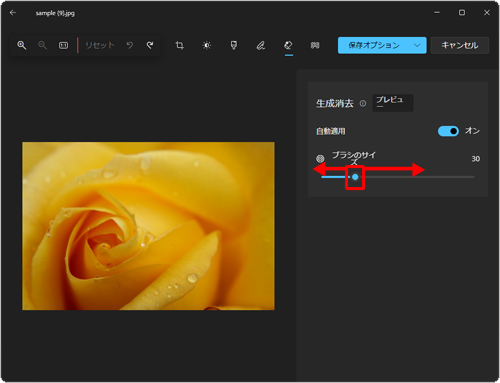Click the yellow rose image
Screen dimensions: 500x383
pos(148,226)
